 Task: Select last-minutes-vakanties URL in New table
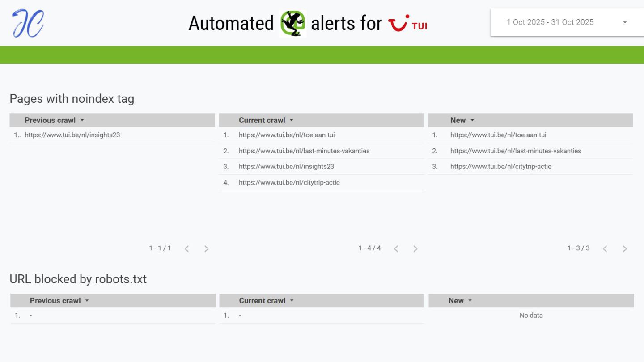pos(516,151)
